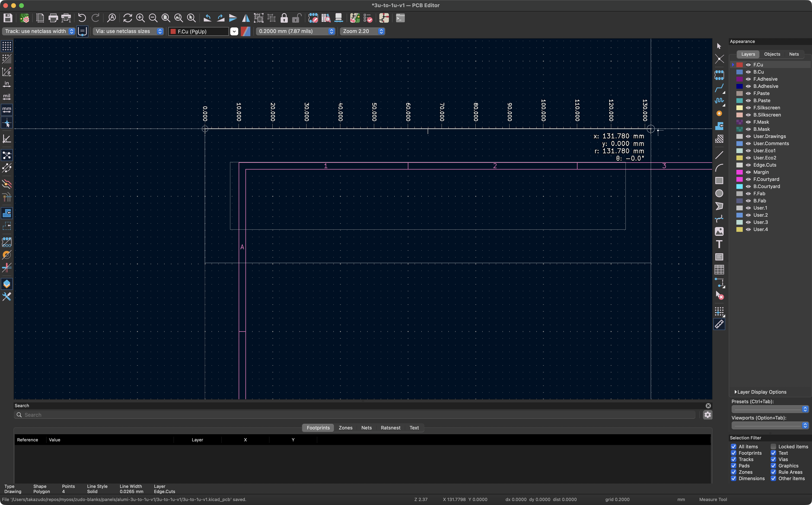Enable the Locked items checkbox
This screenshot has height=505, width=812.
point(773,447)
